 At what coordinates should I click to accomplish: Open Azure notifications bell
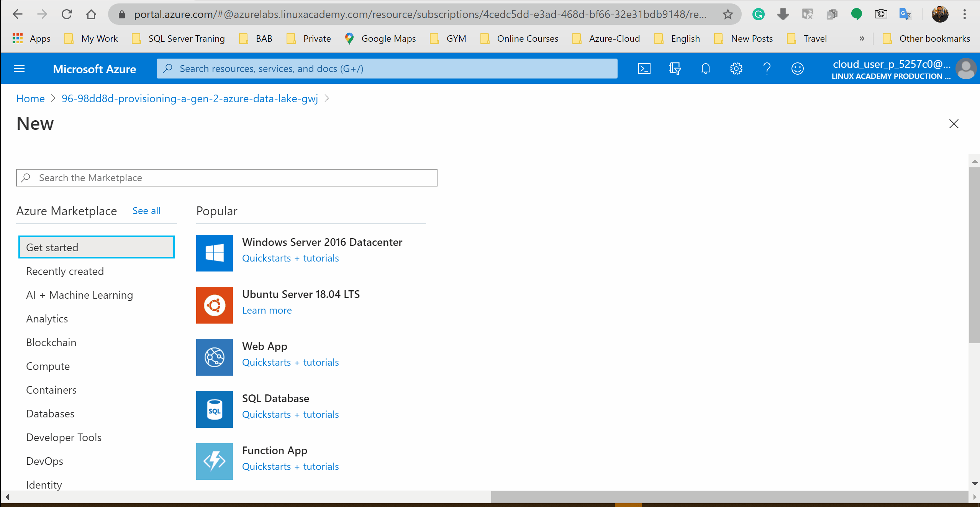click(x=705, y=69)
